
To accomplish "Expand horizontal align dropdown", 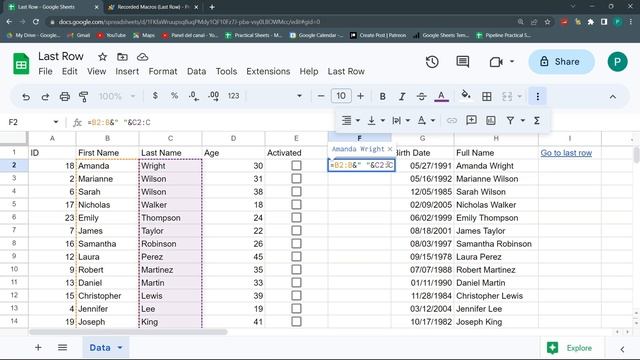I will [x=358, y=120].
